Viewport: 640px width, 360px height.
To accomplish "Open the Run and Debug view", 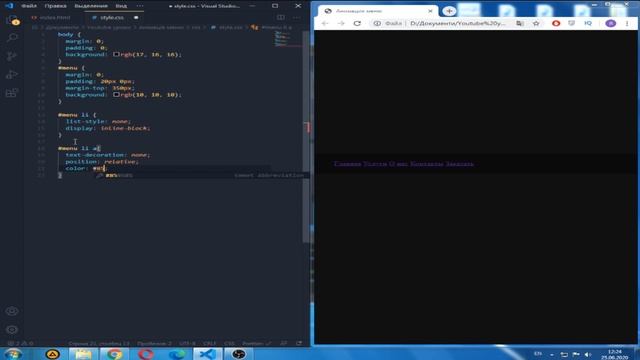I will coord(12,75).
